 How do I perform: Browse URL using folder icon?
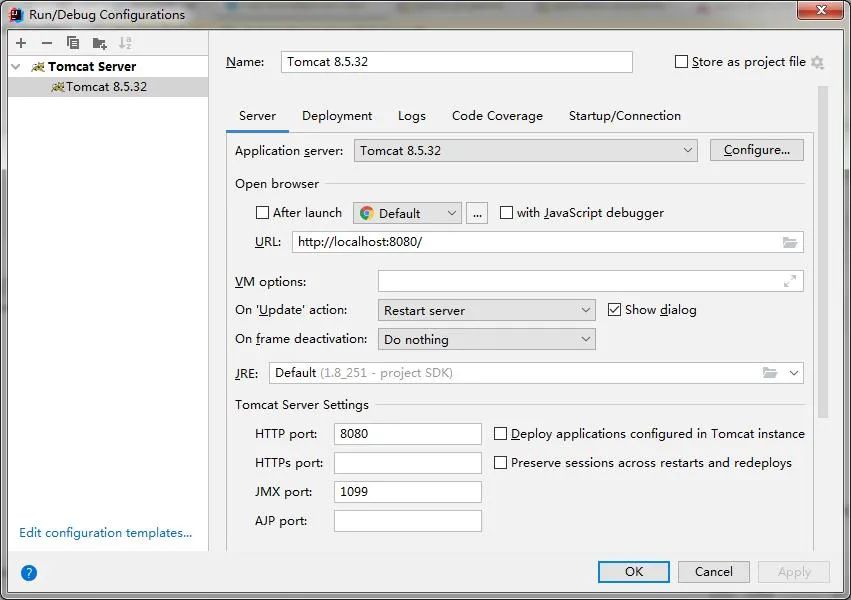[790, 242]
